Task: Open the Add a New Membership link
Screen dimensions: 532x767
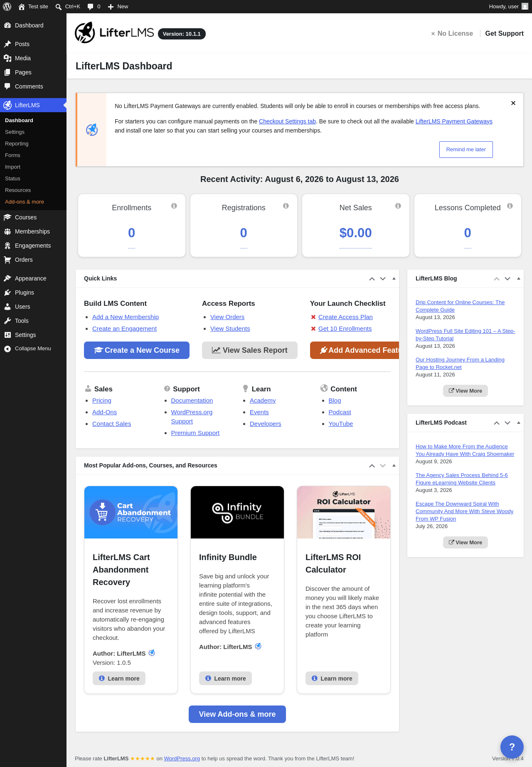Action: click(126, 317)
